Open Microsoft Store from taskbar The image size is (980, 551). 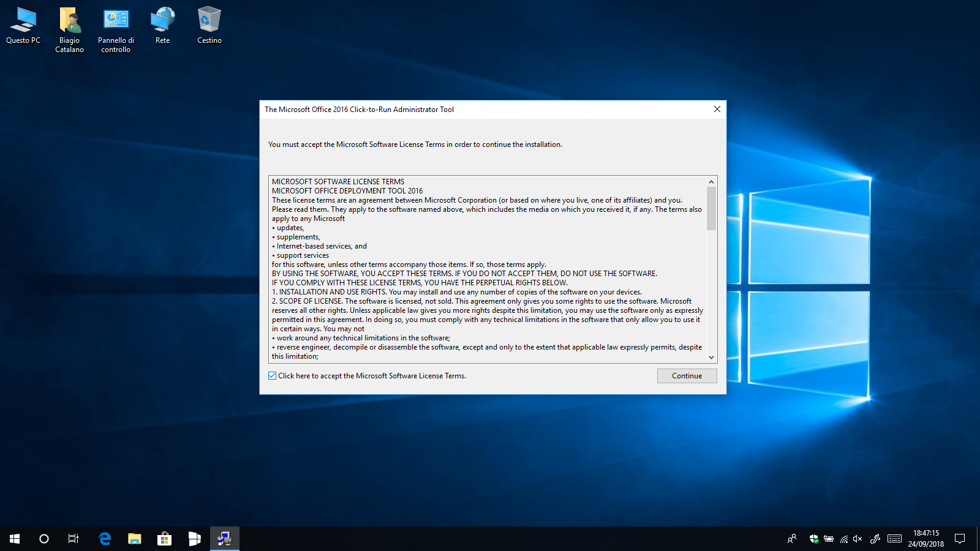(164, 539)
